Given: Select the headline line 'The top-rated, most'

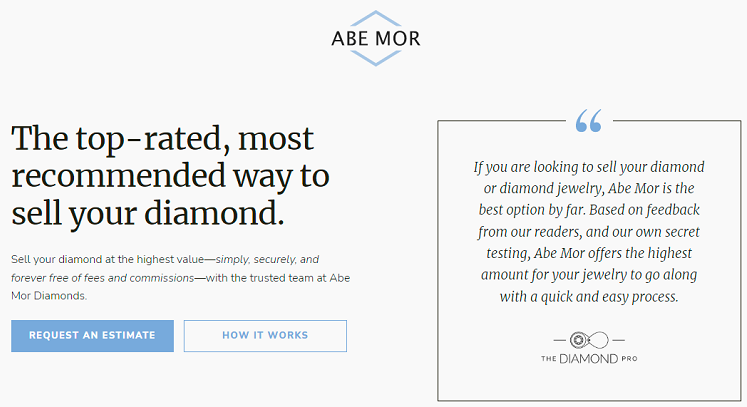Looking at the screenshot, I should [162, 139].
